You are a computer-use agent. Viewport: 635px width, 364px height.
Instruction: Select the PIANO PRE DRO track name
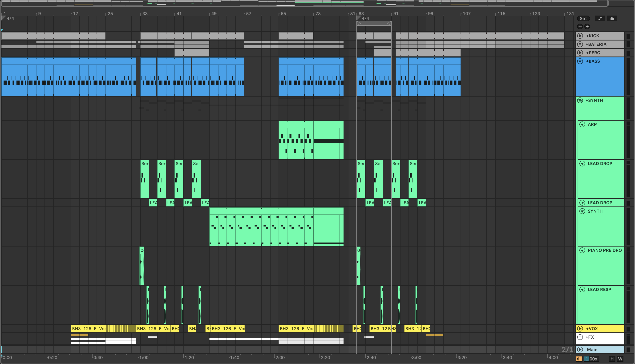pyautogui.click(x=605, y=250)
